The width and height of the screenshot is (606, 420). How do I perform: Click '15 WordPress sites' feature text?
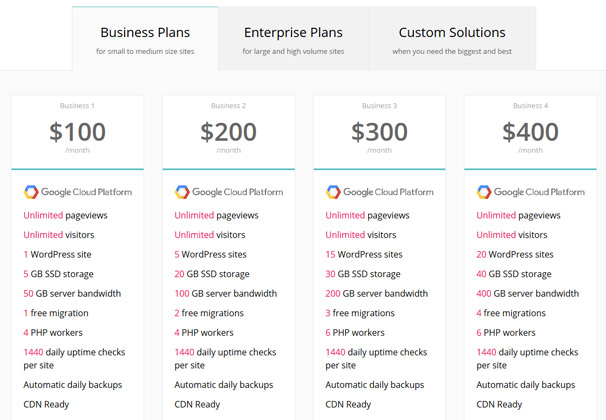(x=364, y=255)
